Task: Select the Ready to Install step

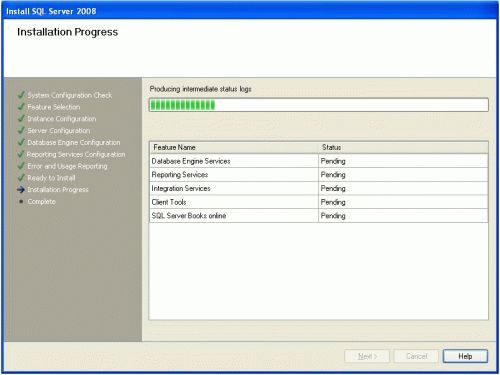Action: click(x=51, y=178)
